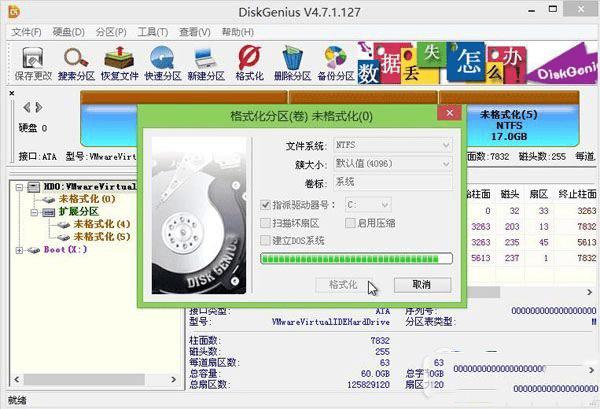Image resolution: width=600 pixels, height=409 pixels.
Task: Select 未格式化(5) label in the tree
Action: coord(102,237)
